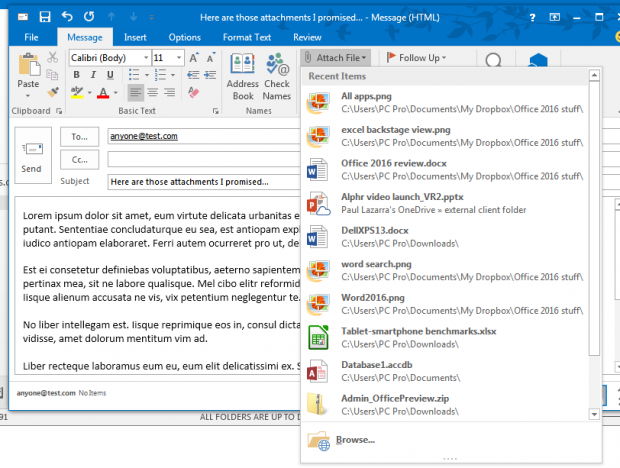Click the Send envelope button
The height and width of the screenshot is (468, 620).
(32, 156)
